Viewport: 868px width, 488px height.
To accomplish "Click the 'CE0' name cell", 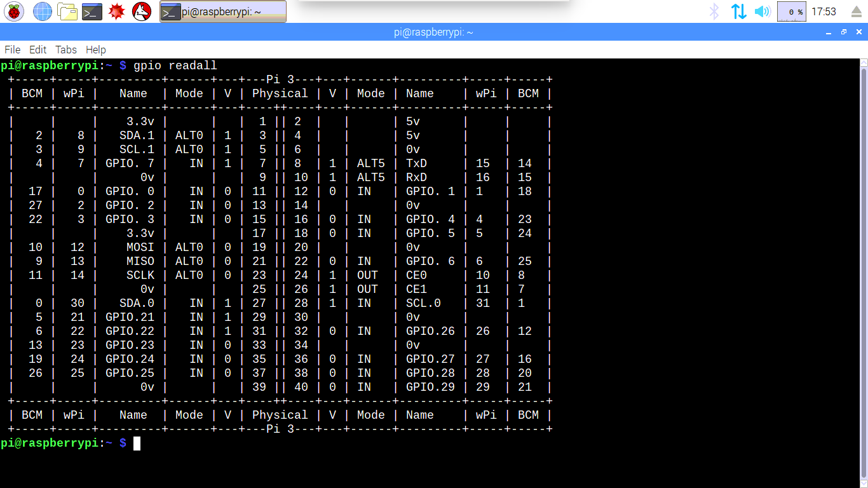I will click(416, 275).
